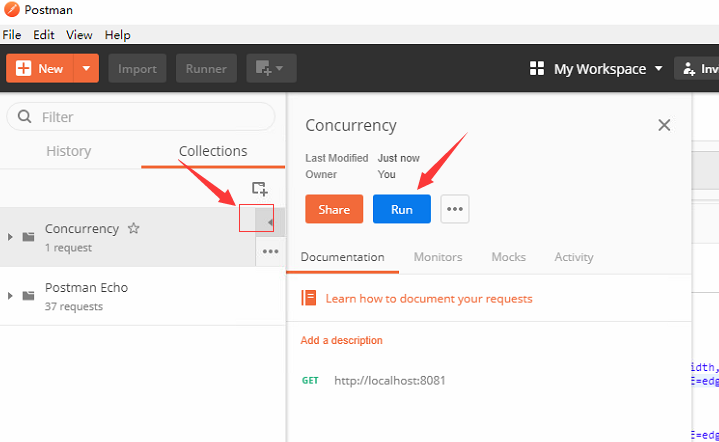The height and width of the screenshot is (442, 719).
Task: Click the new collection icon
Action: pyautogui.click(x=259, y=188)
